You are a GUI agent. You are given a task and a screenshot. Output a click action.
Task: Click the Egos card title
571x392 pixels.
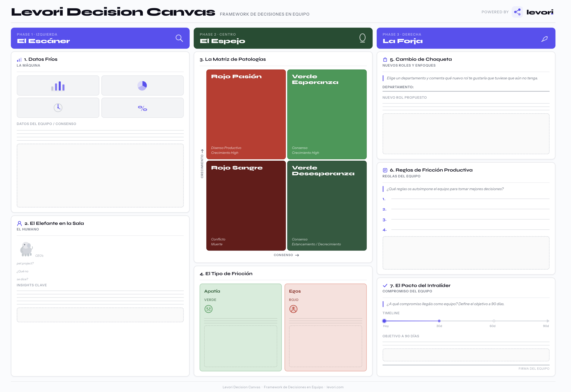(x=295, y=291)
